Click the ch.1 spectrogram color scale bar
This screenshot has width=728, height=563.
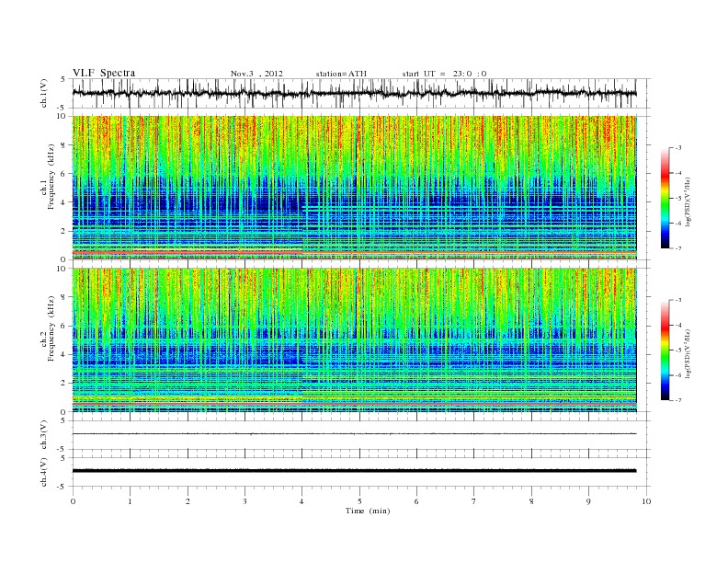[665, 198]
